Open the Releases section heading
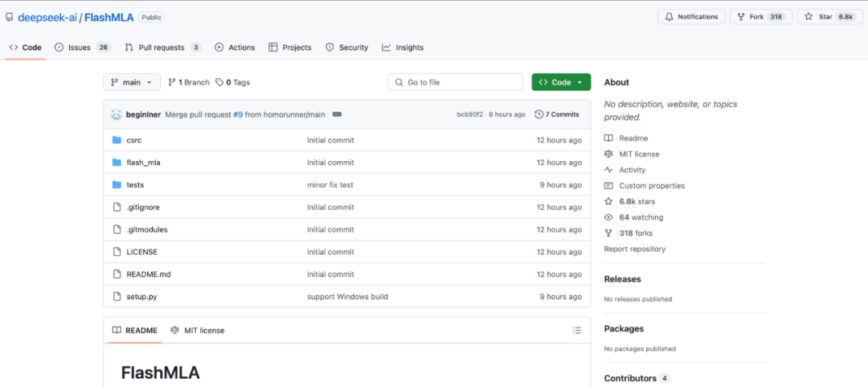 coord(623,279)
